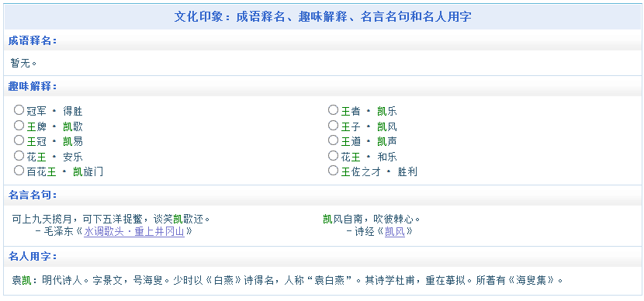Select the 王牌・凯歌 radio option
This screenshot has height=301, width=644.
(x=19, y=125)
